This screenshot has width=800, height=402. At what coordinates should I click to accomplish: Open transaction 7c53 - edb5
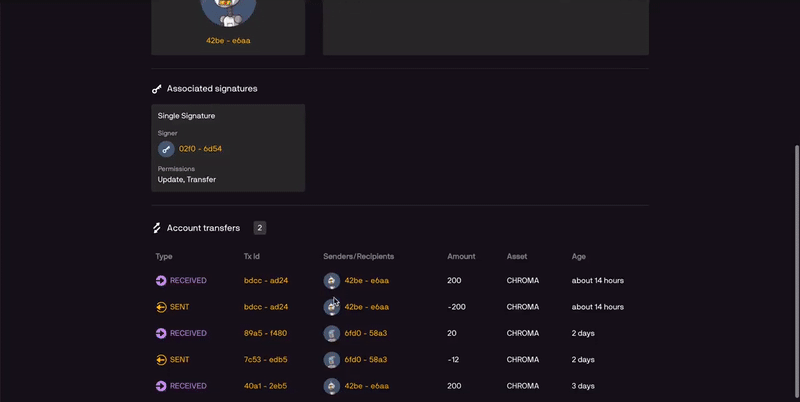click(x=266, y=359)
